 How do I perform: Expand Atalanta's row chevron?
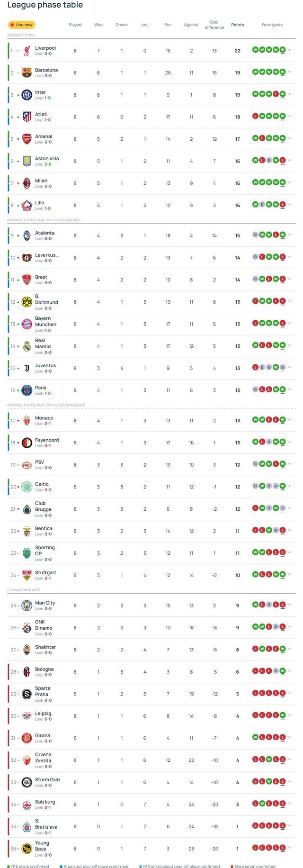[290, 235]
